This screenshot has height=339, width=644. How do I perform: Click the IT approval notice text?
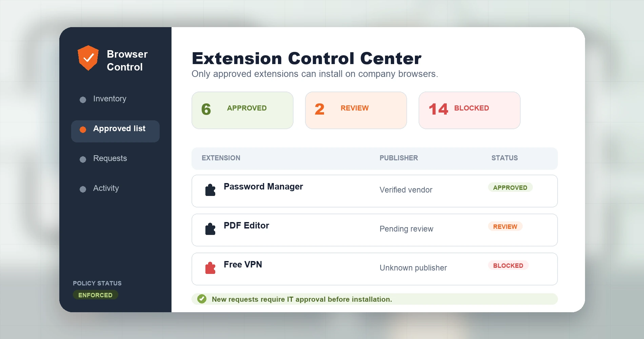[x=302, y=299]
